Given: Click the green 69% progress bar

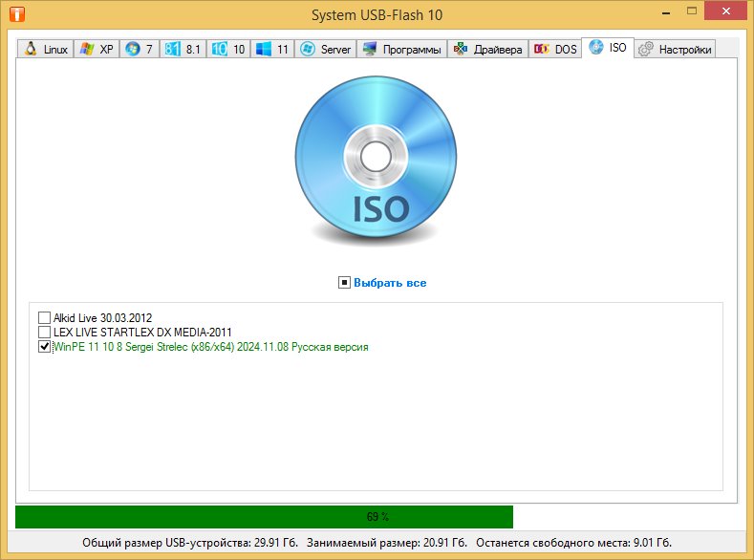Looking at the screenshot, I should 264,517.
